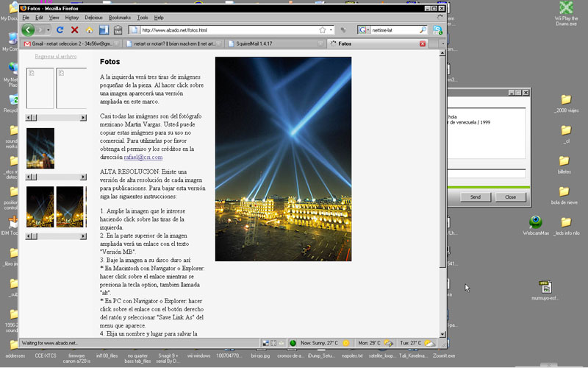
Task: Switch to the Gmail netart seleccion tab
Action: coord(71,44)
